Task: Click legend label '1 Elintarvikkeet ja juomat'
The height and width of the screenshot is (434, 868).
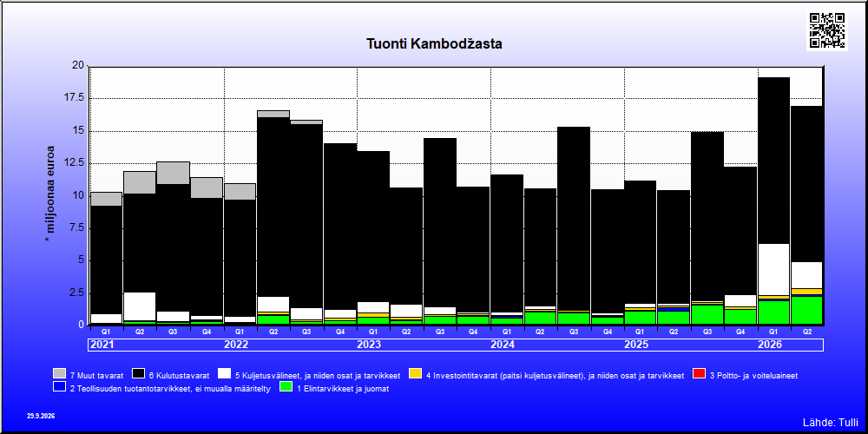Action: tap(343, 389)
